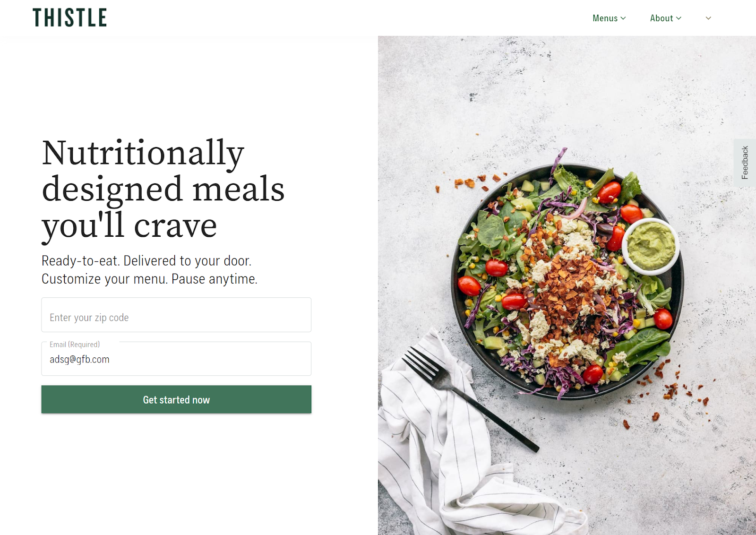Click the Get started now button
This screenshot has width=756, height=535.
176,399
